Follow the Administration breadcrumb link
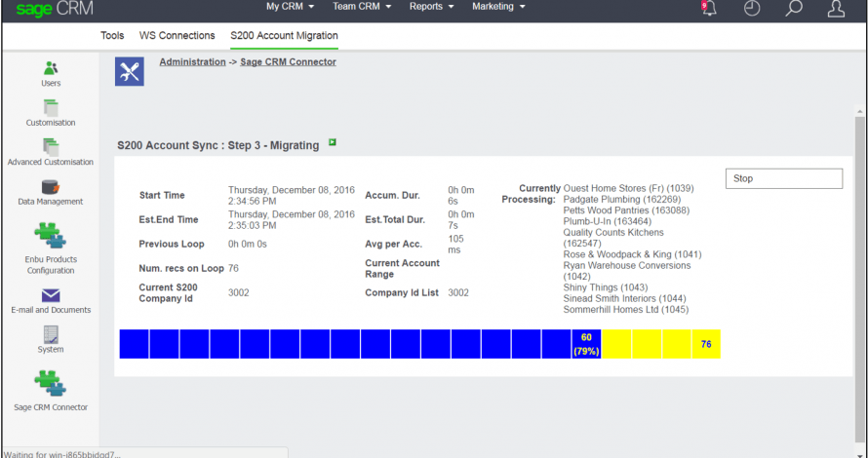 (193, 62)
